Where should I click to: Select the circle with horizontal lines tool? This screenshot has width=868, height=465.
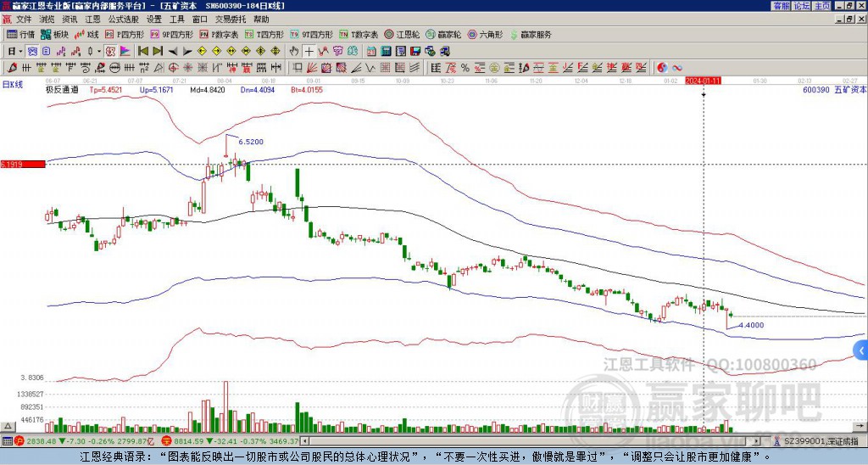click(x=114, y=68)
